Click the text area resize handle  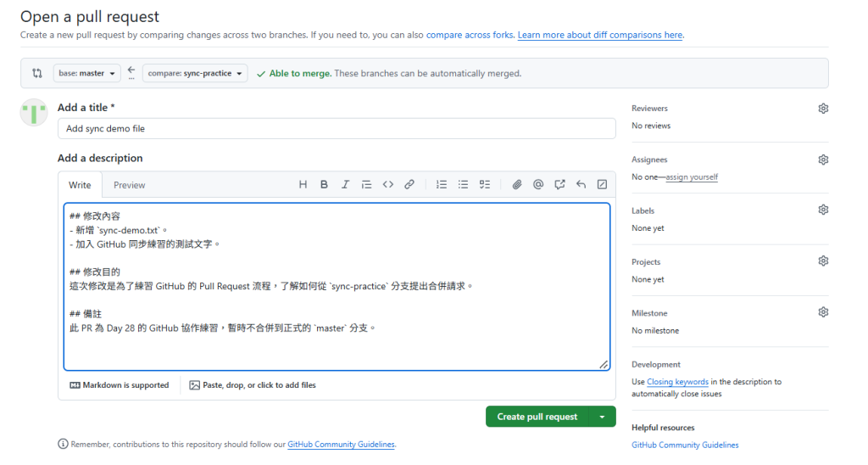pos(604,364)
